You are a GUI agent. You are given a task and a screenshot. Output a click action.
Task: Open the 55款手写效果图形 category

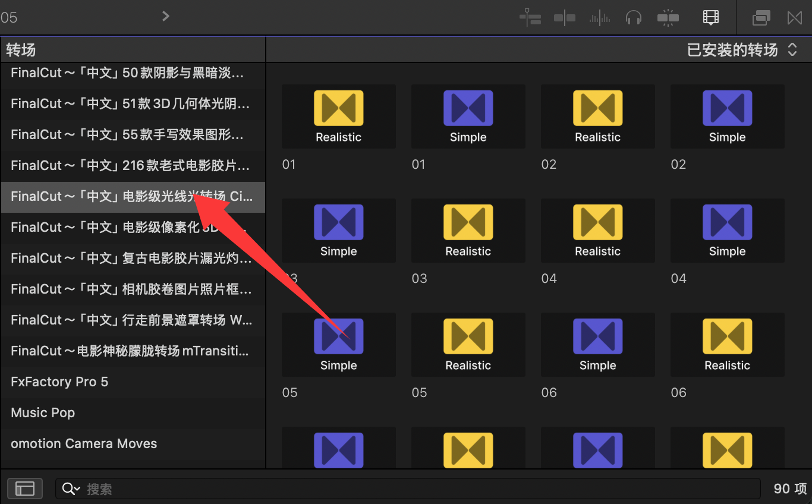click(x=127, y=134)
